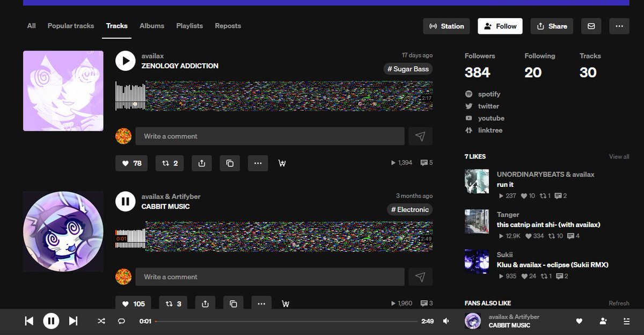Send a message via envelope icon
Image resolution: width=644 pixels, height=335 pixels.
591,26
